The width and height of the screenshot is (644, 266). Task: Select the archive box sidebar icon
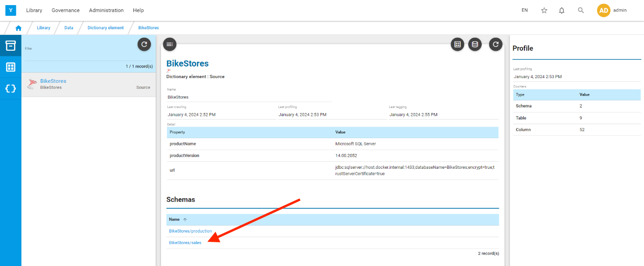click(10, 46)
